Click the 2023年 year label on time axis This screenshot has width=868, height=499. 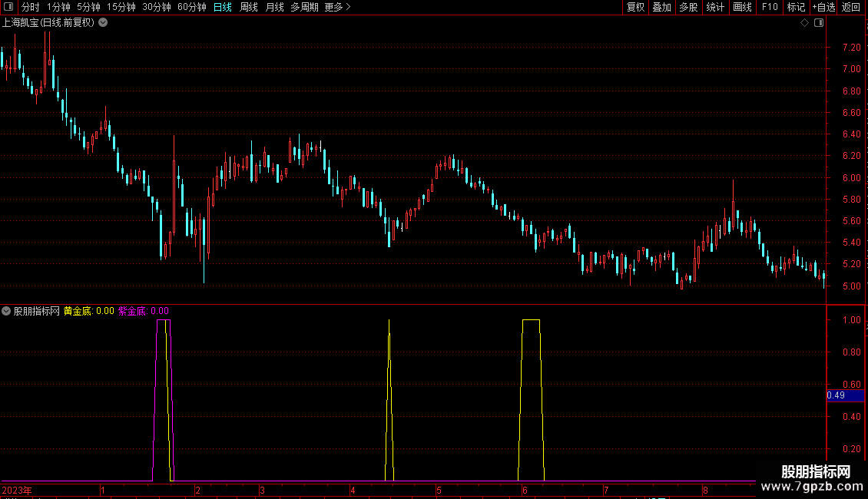coord(17,490)
